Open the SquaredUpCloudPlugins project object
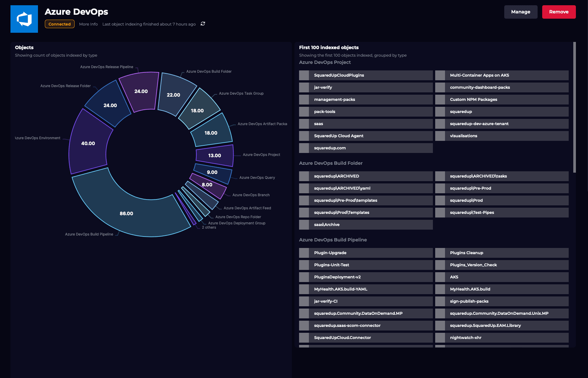The width and height of the screenshot is (588, 378). click(x=366, y=75)
